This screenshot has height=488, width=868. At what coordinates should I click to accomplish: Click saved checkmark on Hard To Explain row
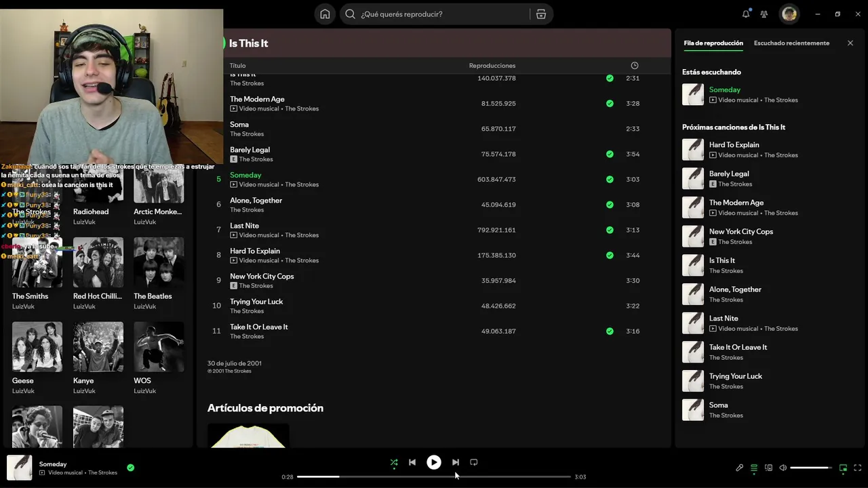[610, 256]
